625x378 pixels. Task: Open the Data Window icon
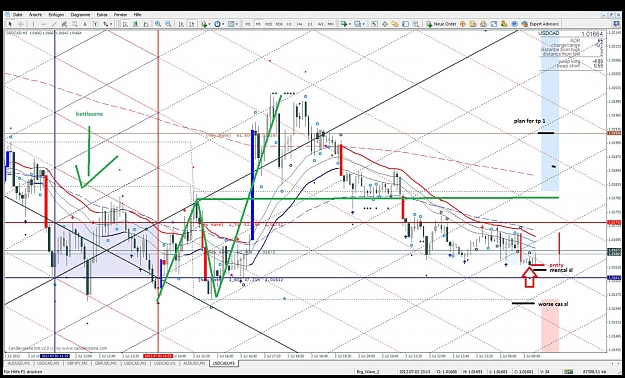(x=385, y=24)
